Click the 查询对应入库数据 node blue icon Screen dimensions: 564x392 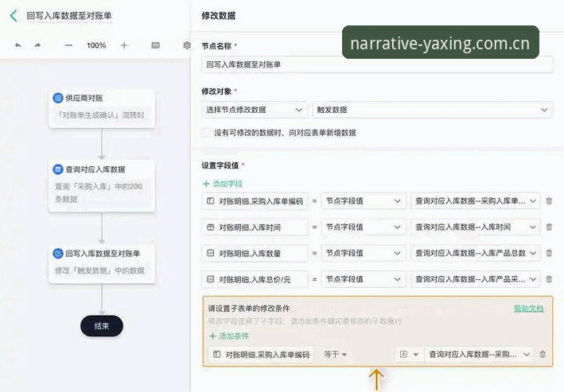pos(58,169)
